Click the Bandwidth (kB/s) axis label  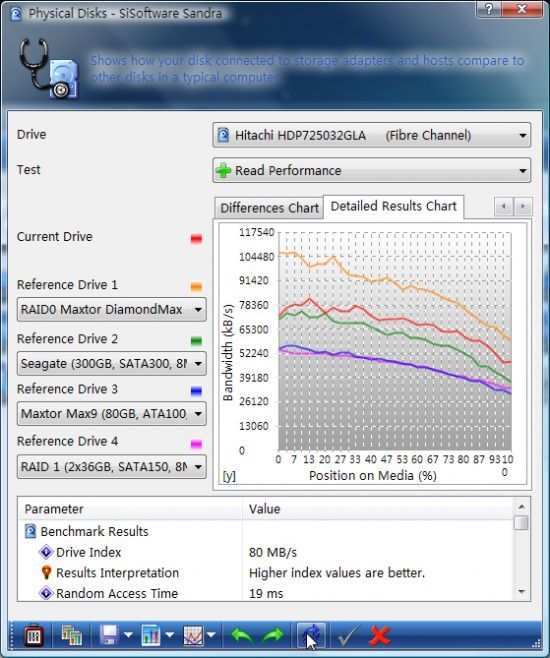coord(227,353)
